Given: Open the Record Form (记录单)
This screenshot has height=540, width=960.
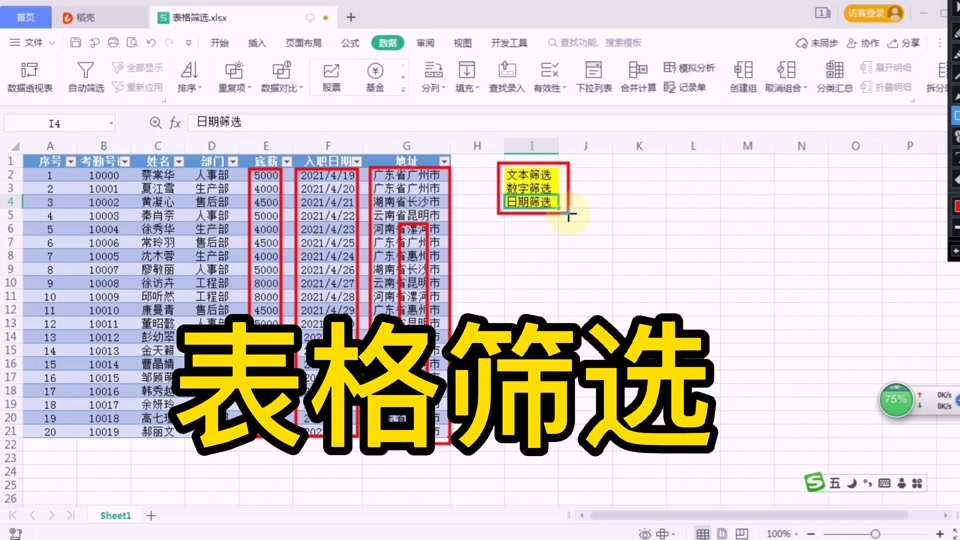Looking at the screenshot, I should pyautogui.click(x=685, y=87).
